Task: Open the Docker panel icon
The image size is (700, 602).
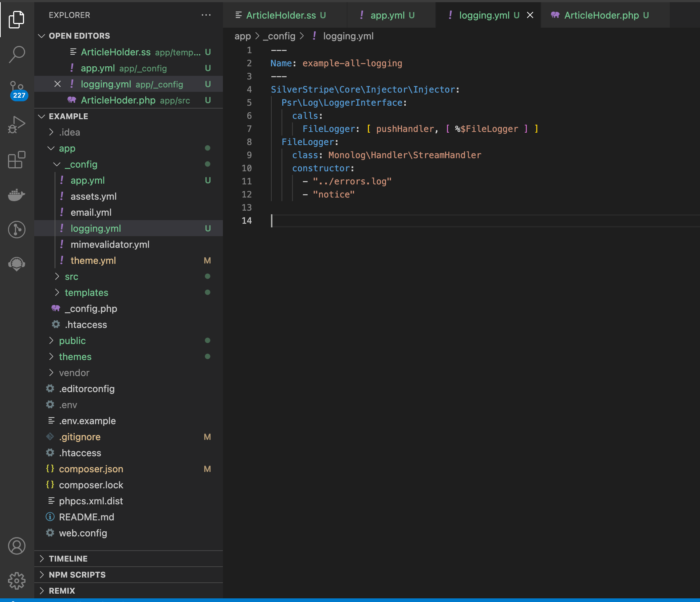Action: point(17,195)
